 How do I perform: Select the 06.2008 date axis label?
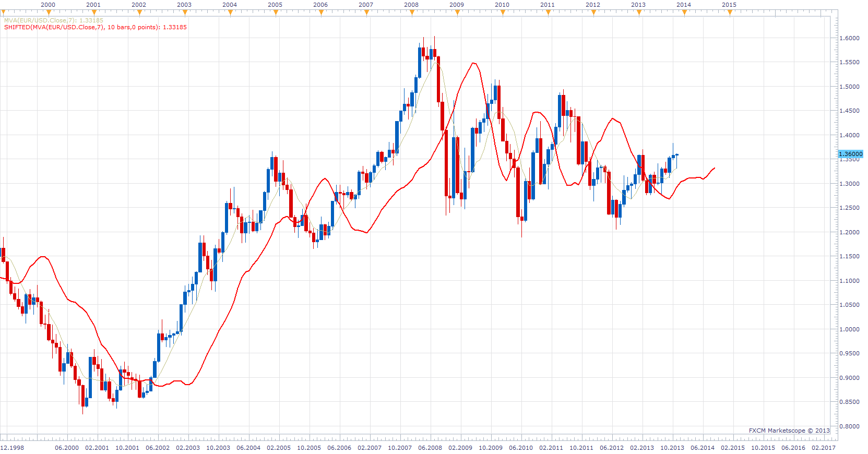point(430,448)
